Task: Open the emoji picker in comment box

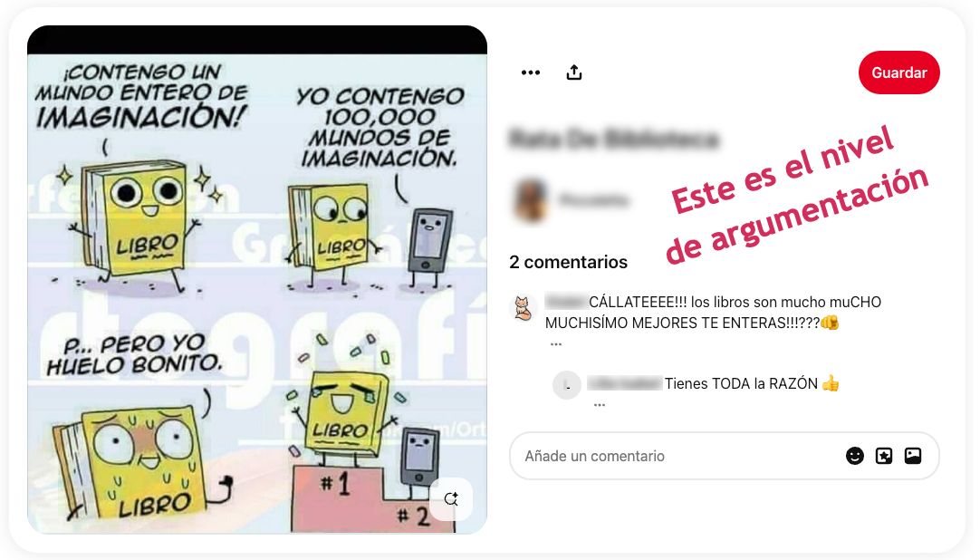Action: [854, 456]
